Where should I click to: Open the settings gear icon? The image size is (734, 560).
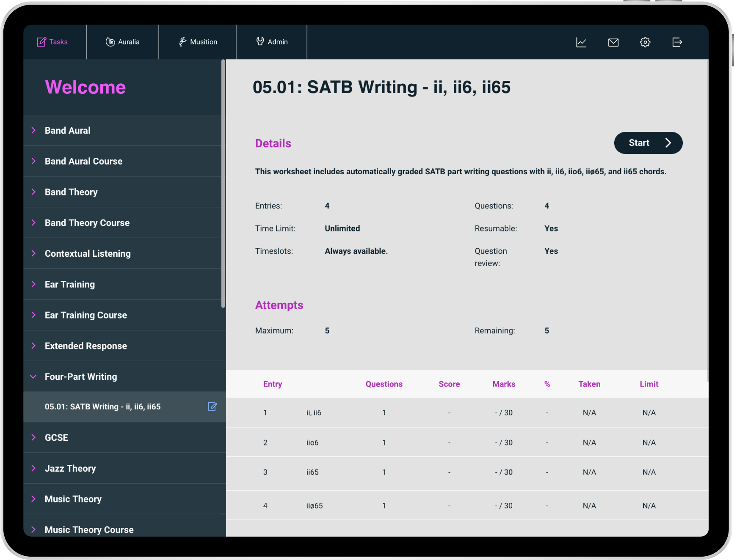click(645, 42)
